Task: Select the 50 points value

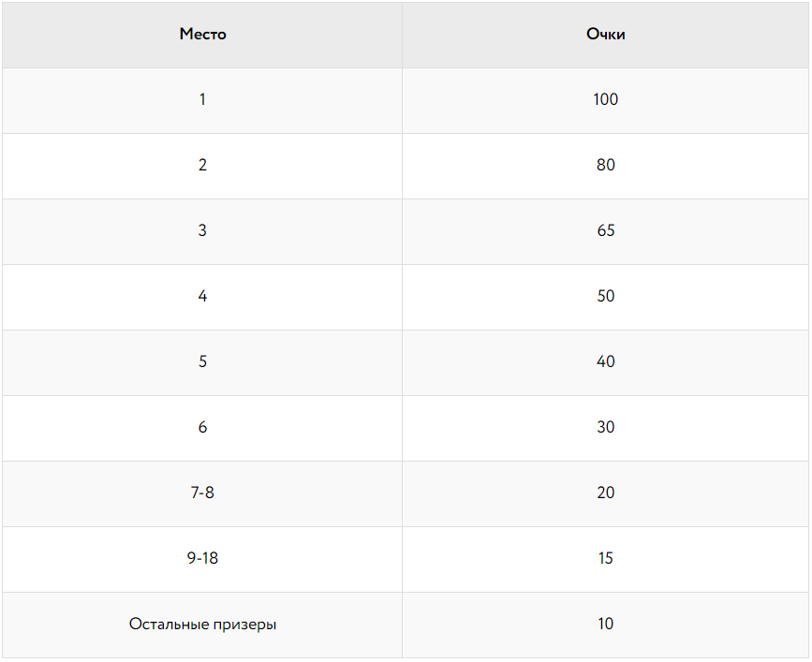Action: pos(606,296)
